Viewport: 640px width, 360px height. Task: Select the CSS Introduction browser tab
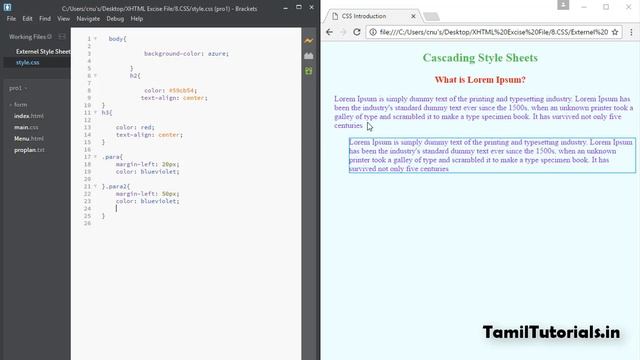tap(373, 16)
